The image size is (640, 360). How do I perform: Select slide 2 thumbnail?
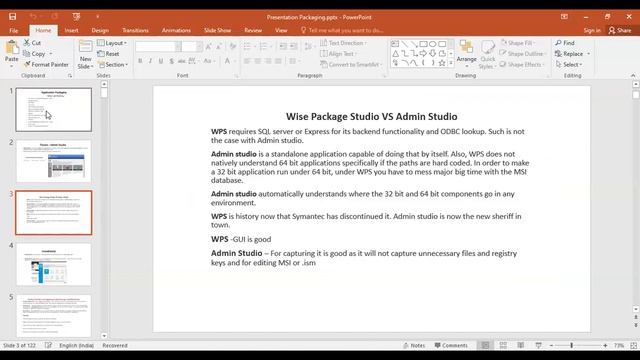(53, 161)
